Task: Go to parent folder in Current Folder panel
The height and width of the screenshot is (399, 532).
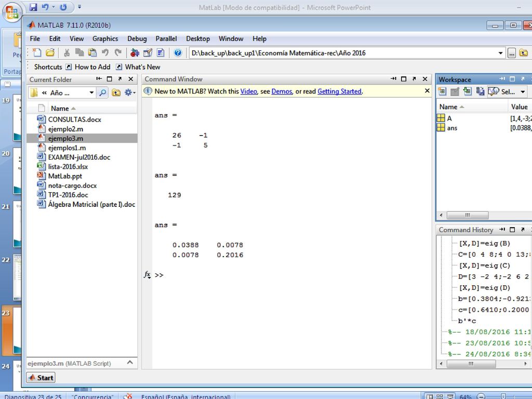Action: coord(116,92)
